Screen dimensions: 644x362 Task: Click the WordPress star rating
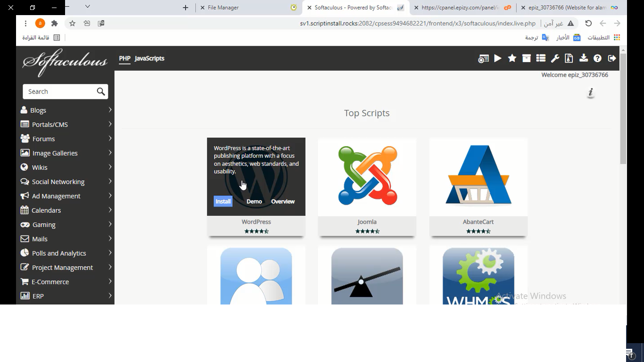[256, 231]
